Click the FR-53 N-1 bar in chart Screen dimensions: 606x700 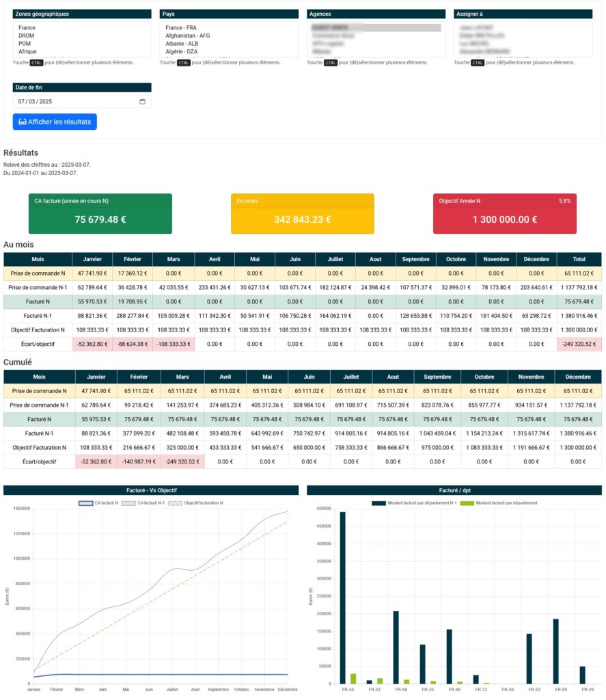click(529, 659)
